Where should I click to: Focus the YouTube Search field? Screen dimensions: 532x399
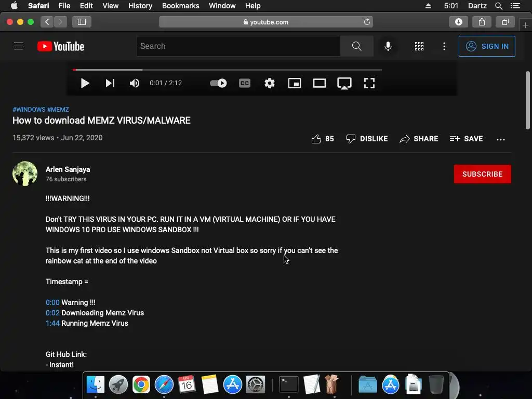pos(238,46)
